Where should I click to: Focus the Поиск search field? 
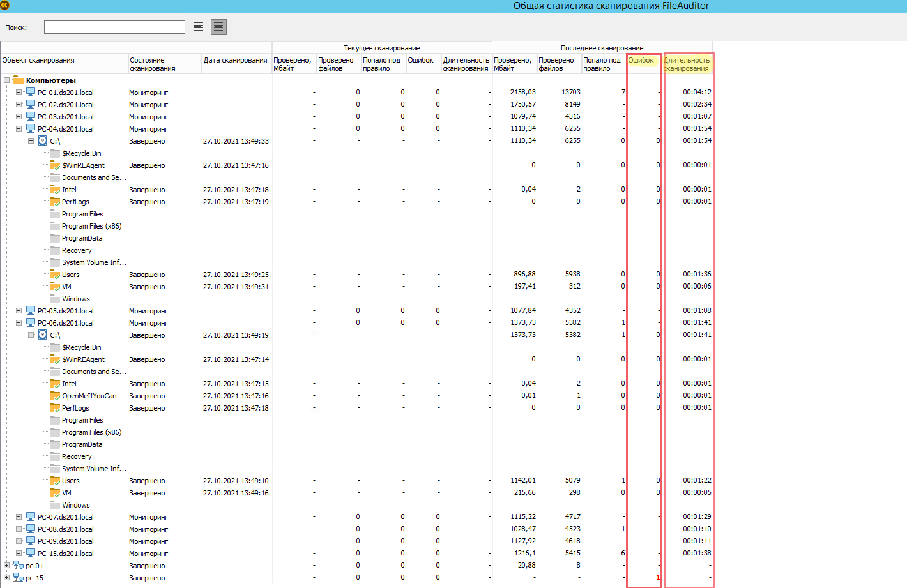coord(114,27)
